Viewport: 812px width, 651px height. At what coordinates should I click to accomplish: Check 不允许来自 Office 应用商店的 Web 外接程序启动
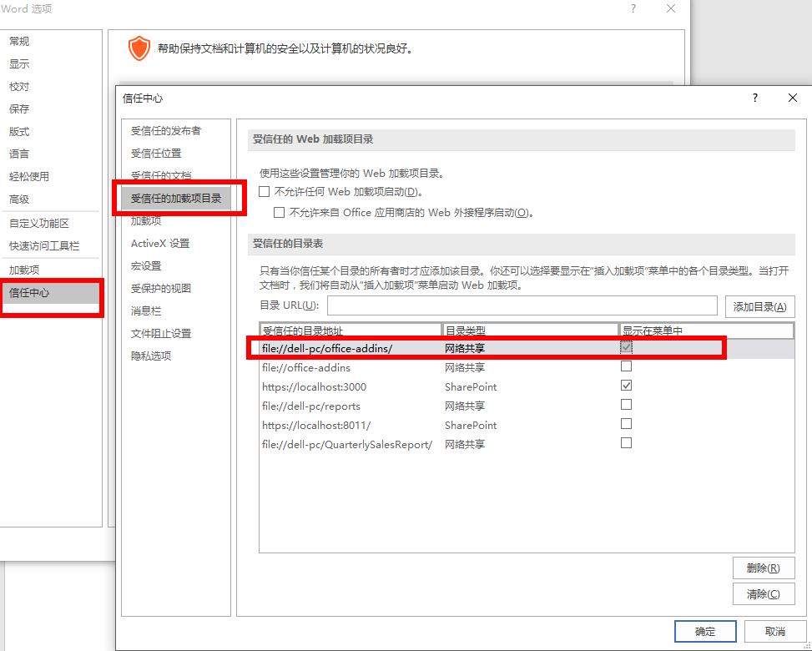pos(279,212)
